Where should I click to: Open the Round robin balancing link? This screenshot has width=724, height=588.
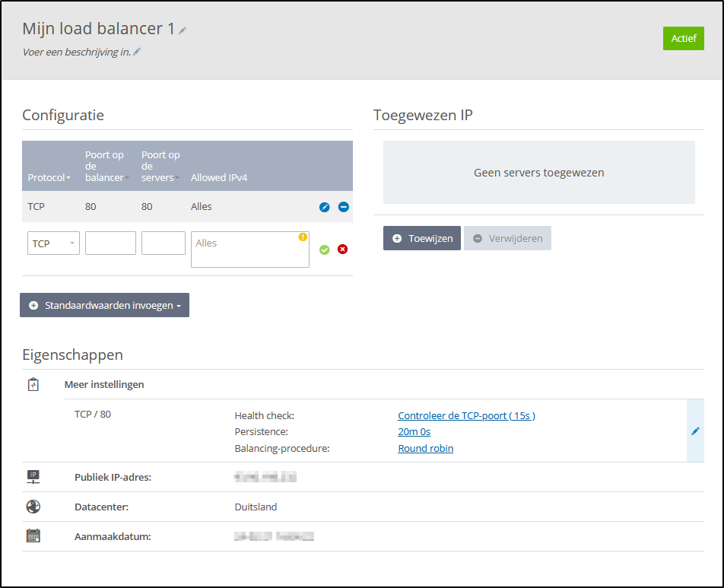click(425, 449)
